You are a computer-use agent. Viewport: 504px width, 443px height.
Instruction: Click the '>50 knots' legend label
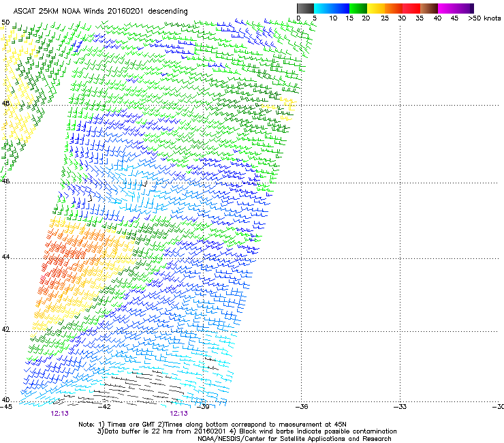[x=484, y=18]
